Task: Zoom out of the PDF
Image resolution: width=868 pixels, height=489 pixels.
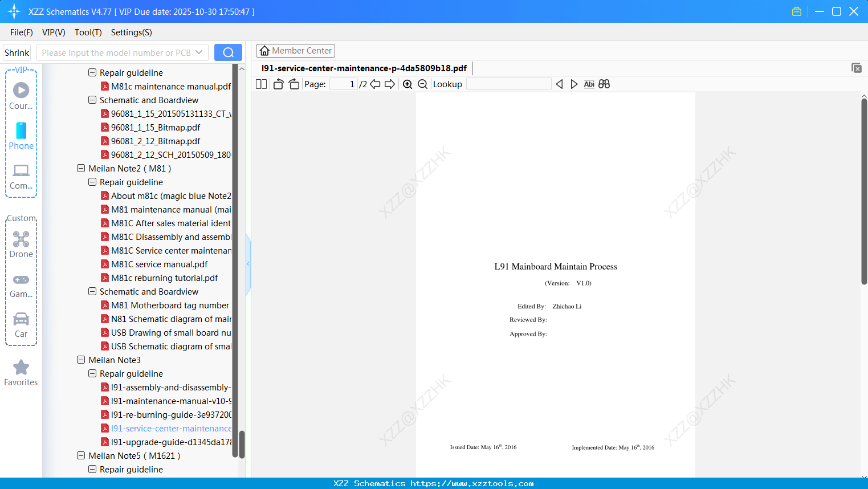Action: [422, 84]
